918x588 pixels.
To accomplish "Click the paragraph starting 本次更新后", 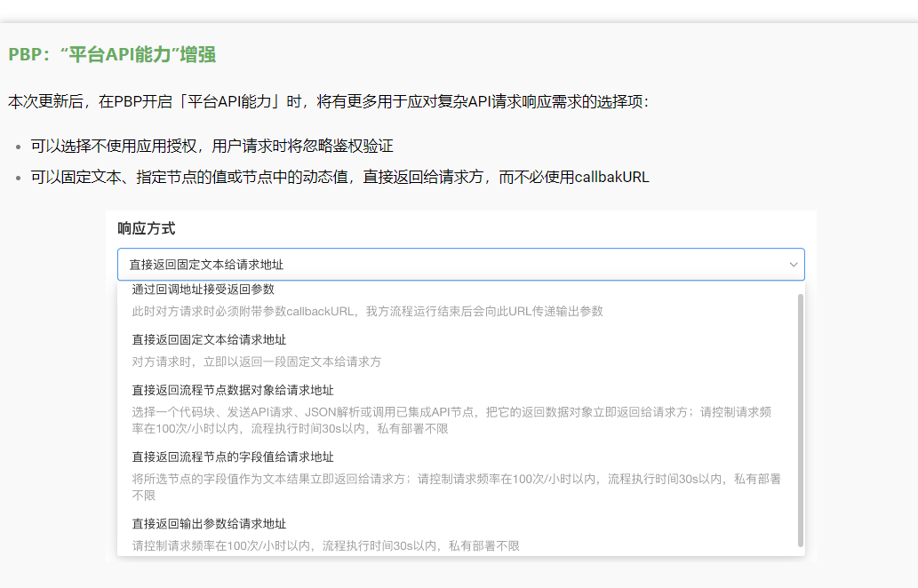I will pyautogui.click(x=329, y=101).
